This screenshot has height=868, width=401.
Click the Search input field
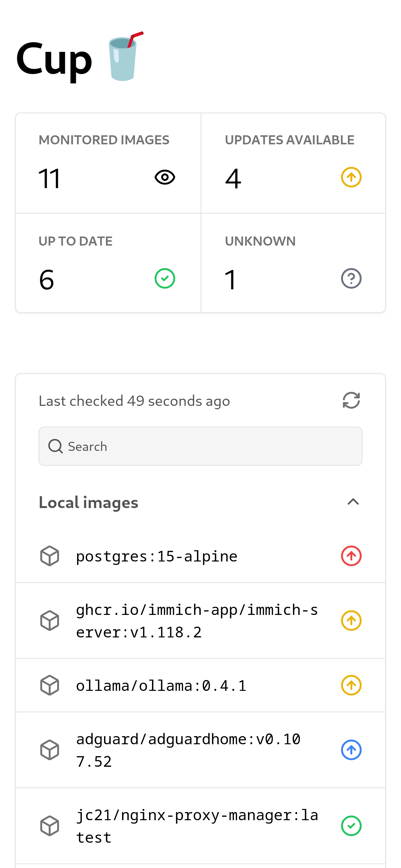[x=200, y=446]
